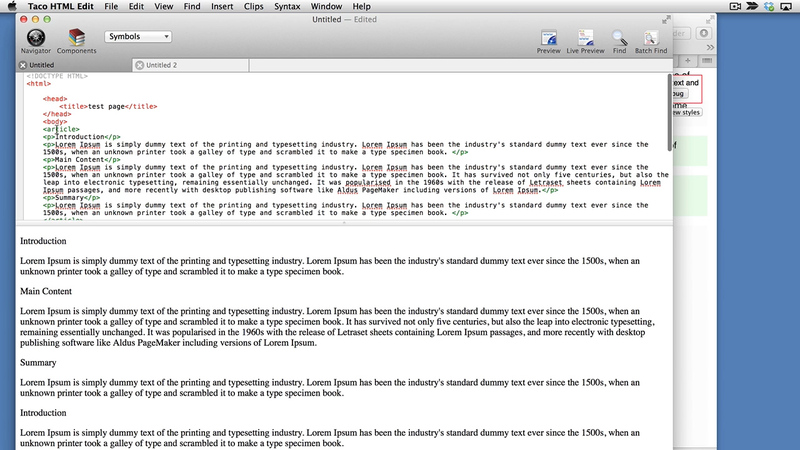
Task: Close the Untitled 2 tab
Action: point(139,65)
